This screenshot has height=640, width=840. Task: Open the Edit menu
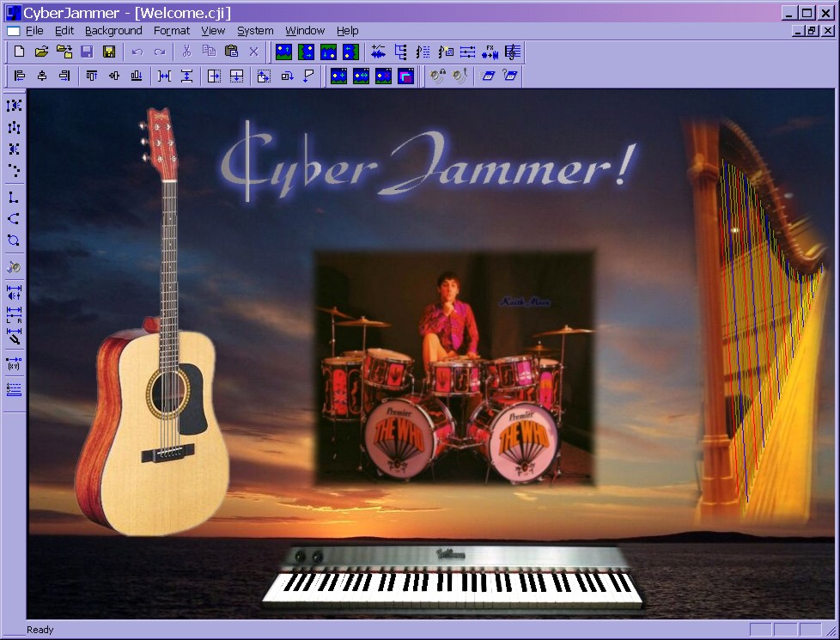(64, 31)
